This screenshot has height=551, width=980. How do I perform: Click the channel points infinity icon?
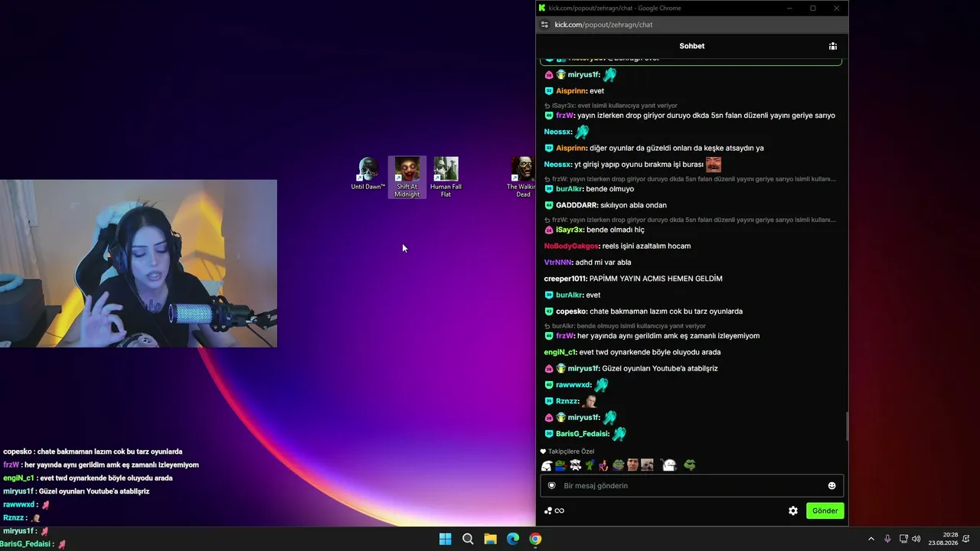559,511
